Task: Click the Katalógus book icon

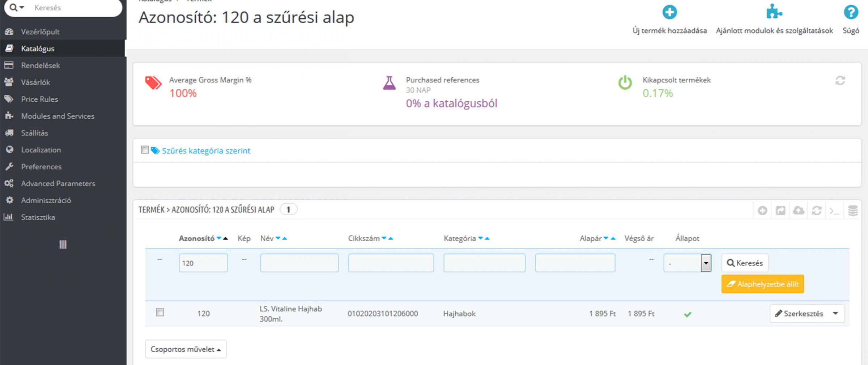Action: pos(9,48)
